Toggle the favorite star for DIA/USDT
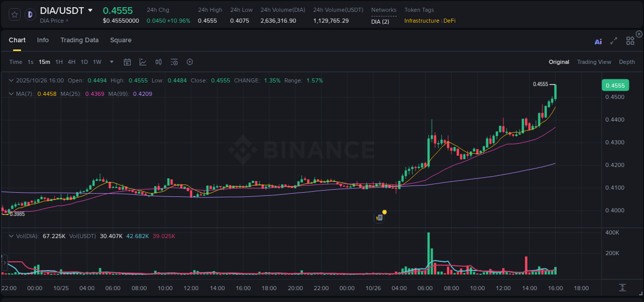This screenshot has width=644, height=302. [14, 14]
